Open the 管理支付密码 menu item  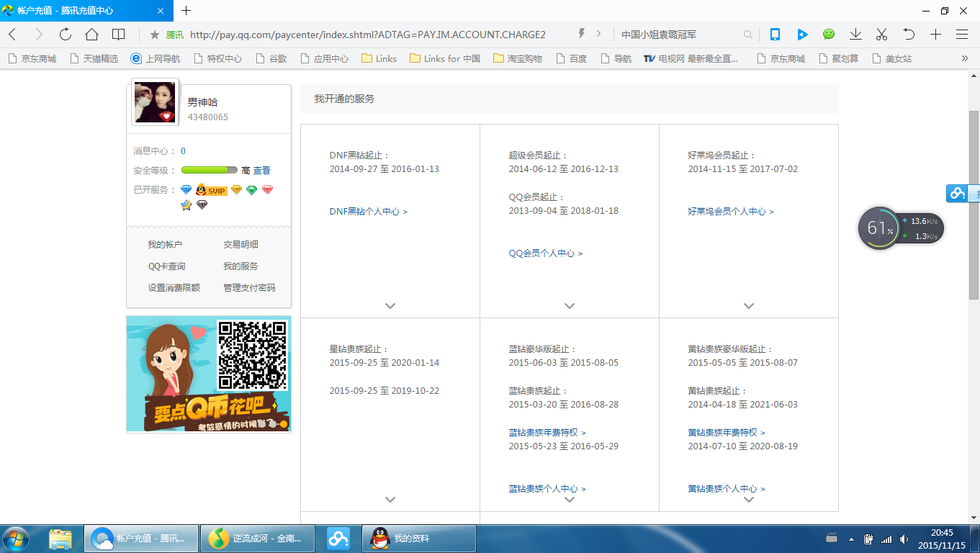click(249, 288)
